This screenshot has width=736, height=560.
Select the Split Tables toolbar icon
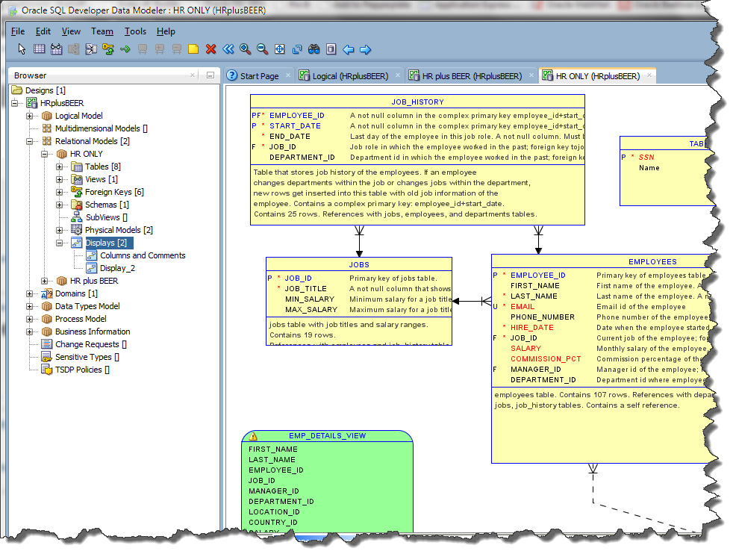point(74,49)
